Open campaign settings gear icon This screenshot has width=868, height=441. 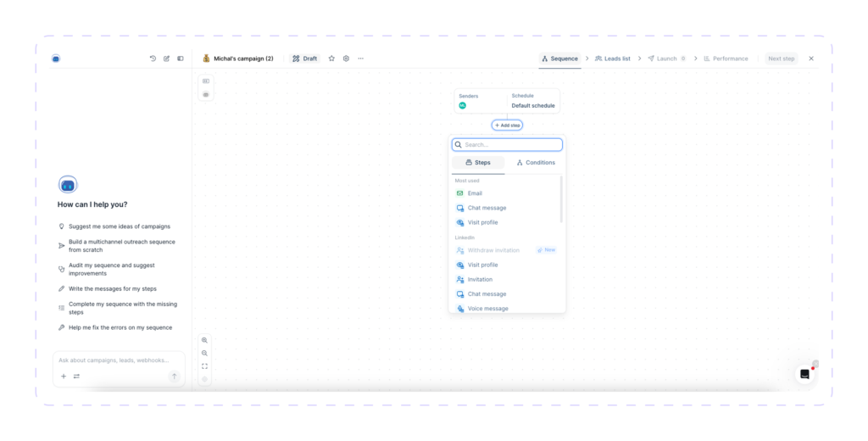tap(346, 59)
